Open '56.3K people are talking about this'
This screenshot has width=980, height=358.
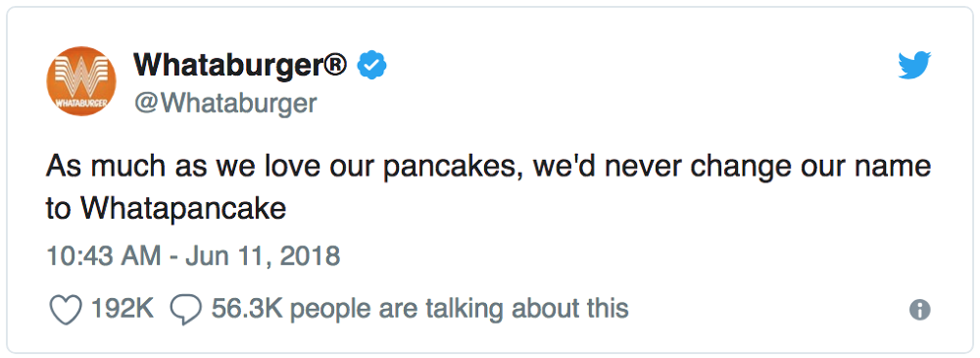(420, 309)
